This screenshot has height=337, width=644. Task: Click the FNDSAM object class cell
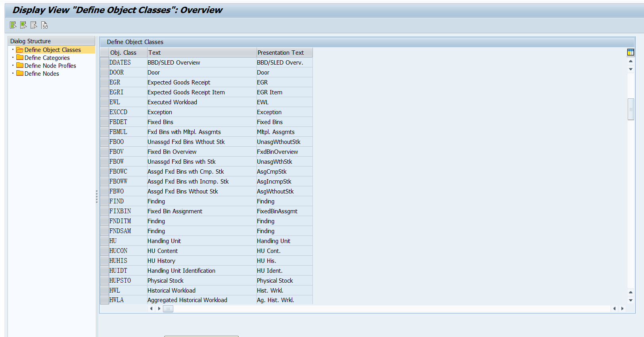click(128, 231)
